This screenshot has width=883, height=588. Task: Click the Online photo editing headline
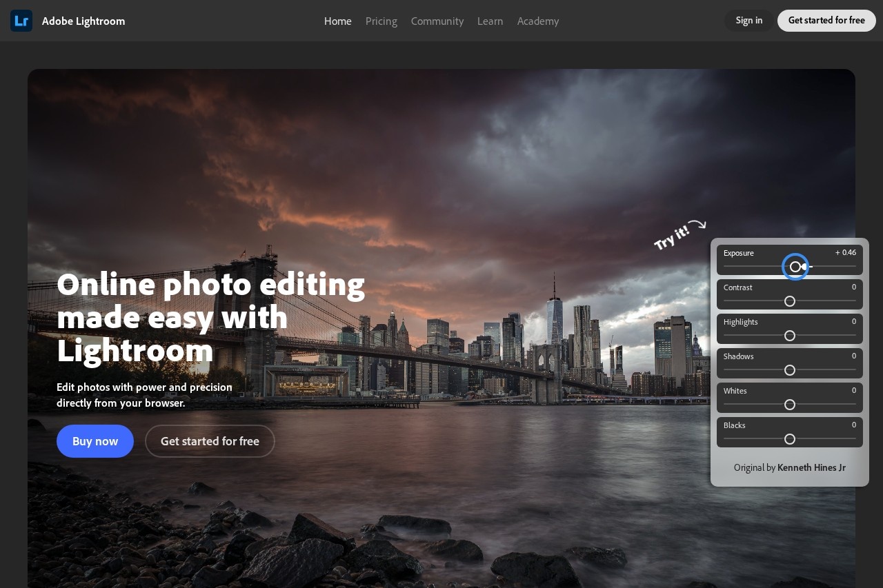[211, 316]
